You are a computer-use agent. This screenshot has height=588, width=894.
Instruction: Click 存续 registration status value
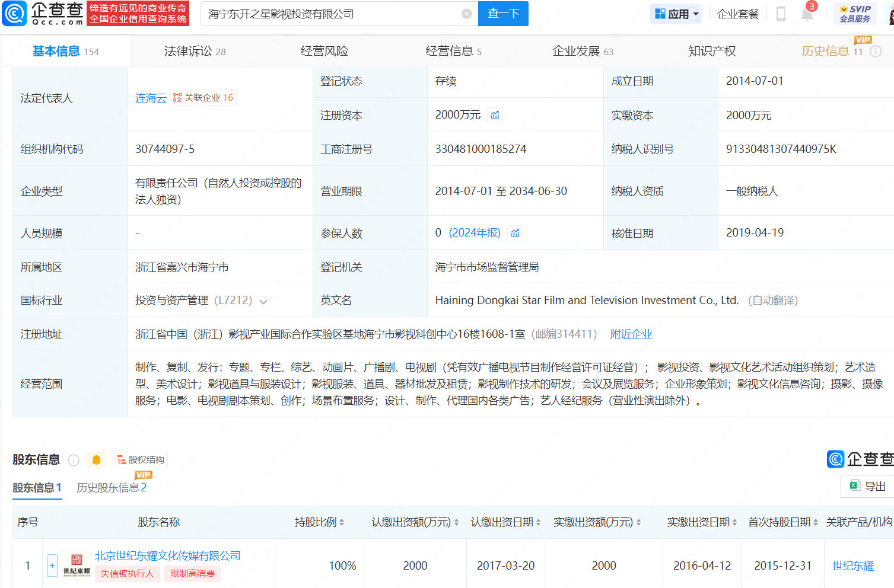pos(446,81)
